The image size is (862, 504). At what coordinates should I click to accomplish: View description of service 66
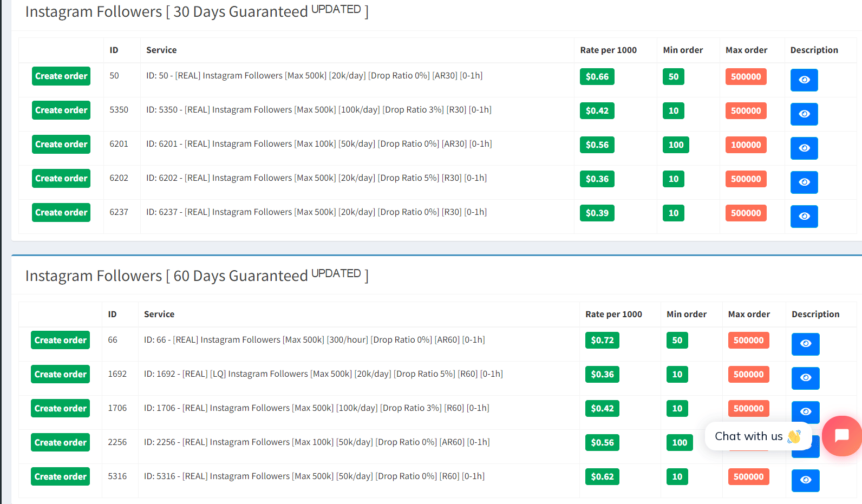tap(805, 344)
